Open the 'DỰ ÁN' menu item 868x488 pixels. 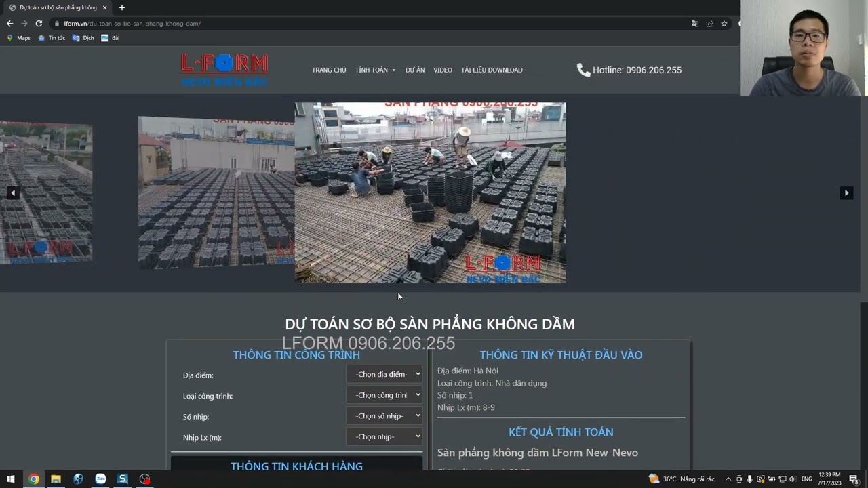[x=415, y=70]
